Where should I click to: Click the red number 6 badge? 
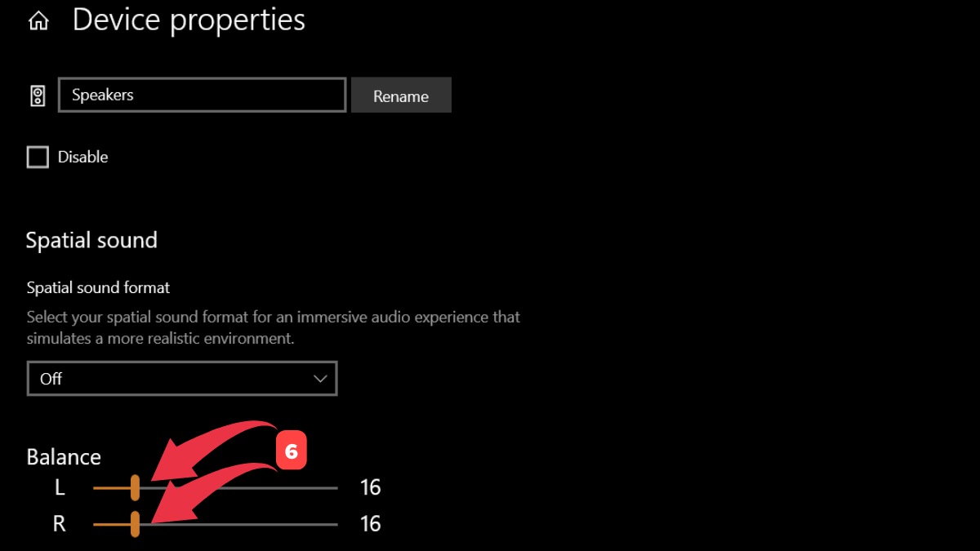(291, 451)
